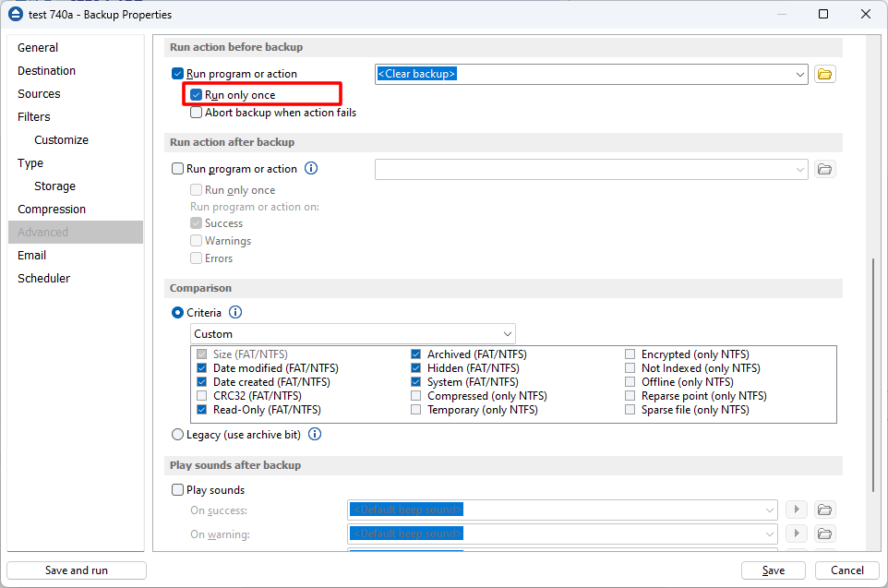Click browse folder icon for after-backup action
888x588 pixels.
(825, 169)
